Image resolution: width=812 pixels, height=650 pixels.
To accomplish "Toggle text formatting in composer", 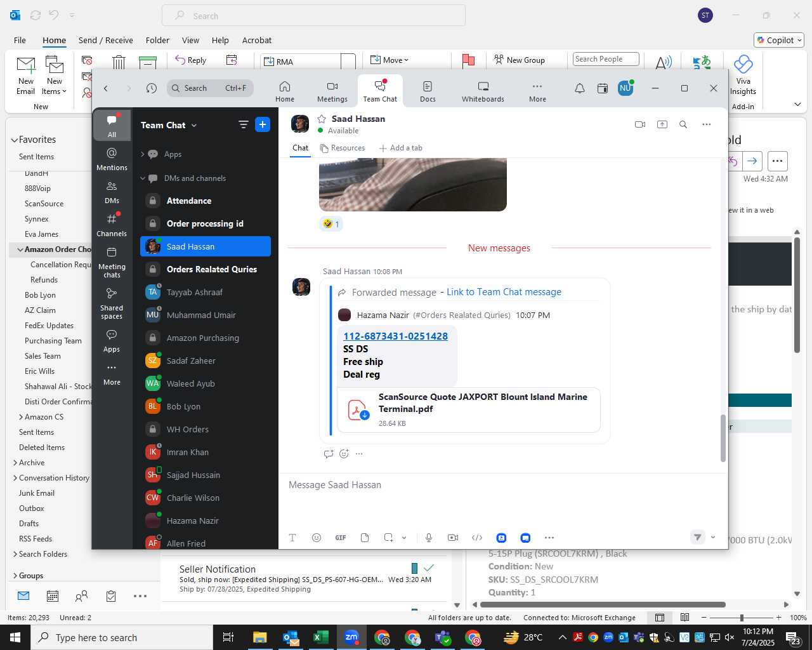I will [292, 538].
